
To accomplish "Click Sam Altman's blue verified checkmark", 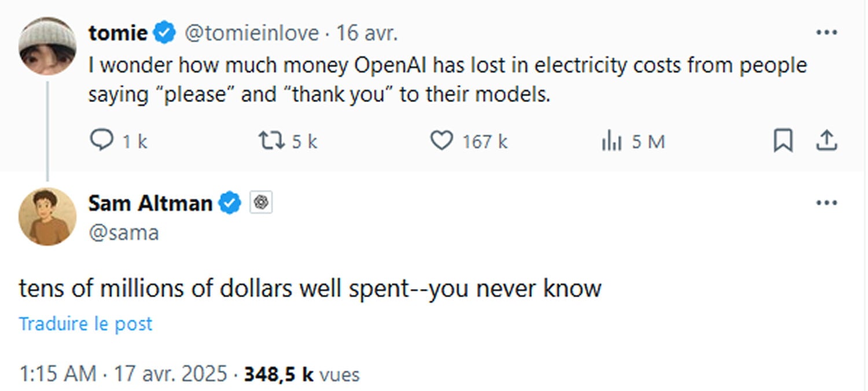I will (x=230, y=203).
